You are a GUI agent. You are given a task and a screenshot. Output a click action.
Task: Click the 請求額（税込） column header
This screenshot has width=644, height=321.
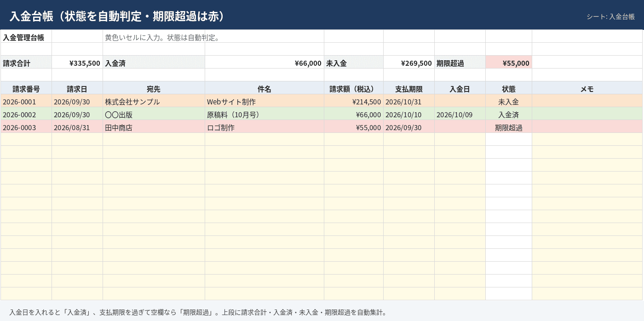pyautogui.click(x=354, y=88)
